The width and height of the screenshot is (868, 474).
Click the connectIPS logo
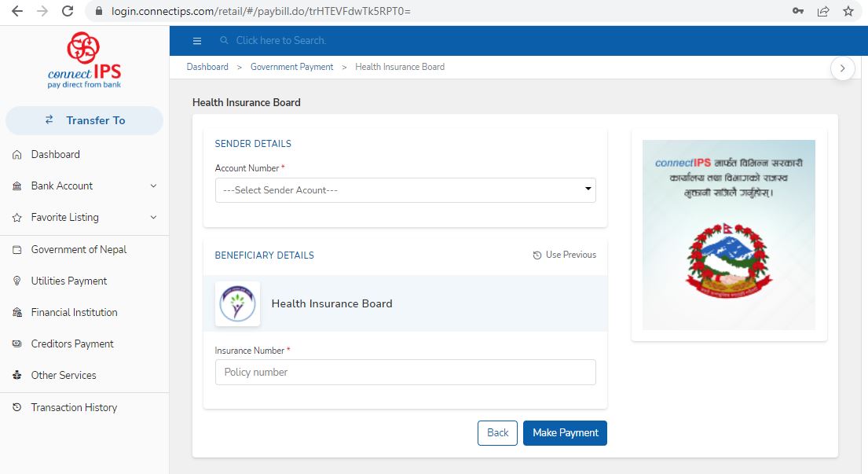85,61
